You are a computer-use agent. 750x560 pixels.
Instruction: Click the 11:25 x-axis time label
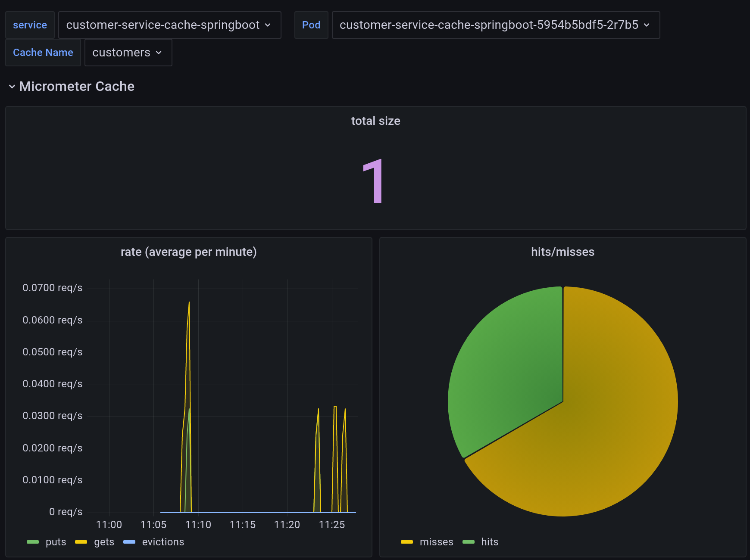[332, 525]
